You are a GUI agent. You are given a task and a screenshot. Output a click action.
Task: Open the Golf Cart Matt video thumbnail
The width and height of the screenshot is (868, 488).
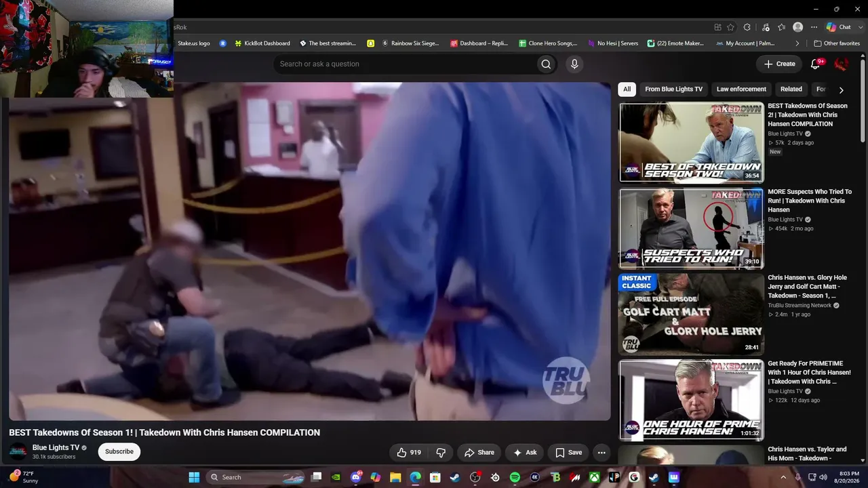point(691,314)
